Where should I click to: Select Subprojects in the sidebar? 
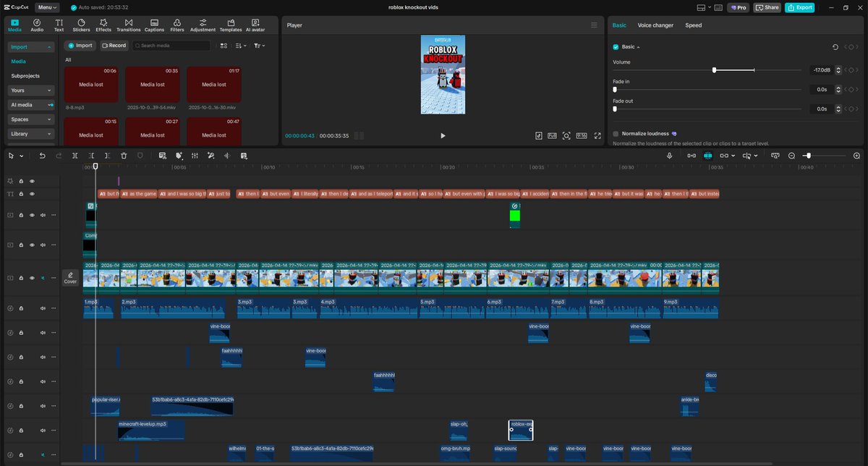(x=25, y=76)
